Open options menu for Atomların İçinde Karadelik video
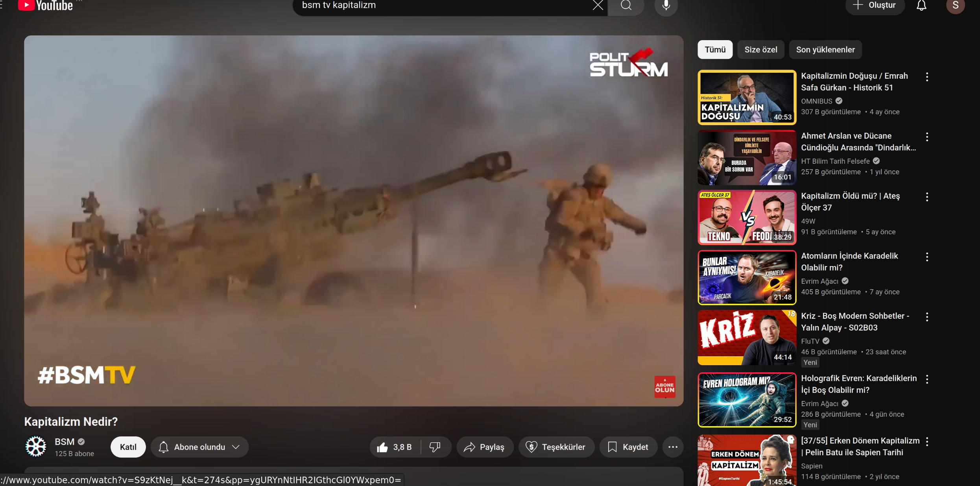This screenshot has width=980, height=486. click(927, 257)
